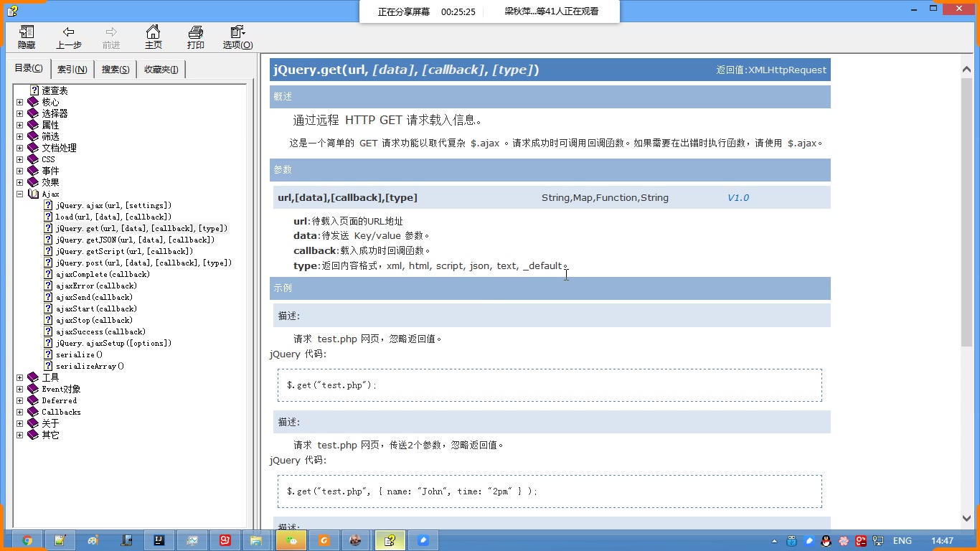The height and width of the screenshot is (551, 980).
Task: Switch to the 索引(N) index tab
Action: tap(72, 70)
